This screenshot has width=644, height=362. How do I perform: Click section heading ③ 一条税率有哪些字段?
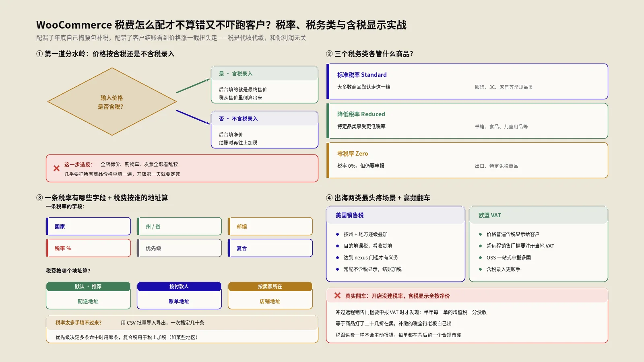(102, 198)
